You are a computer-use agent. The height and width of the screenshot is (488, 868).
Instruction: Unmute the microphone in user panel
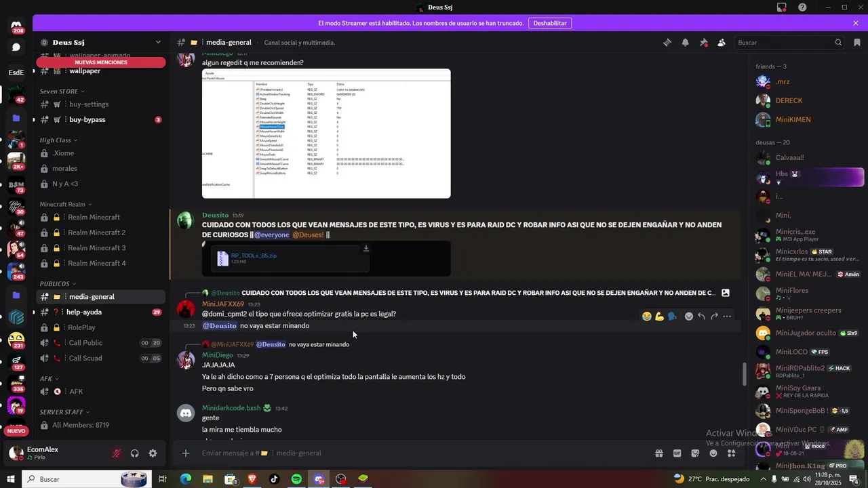click(117, 453)
